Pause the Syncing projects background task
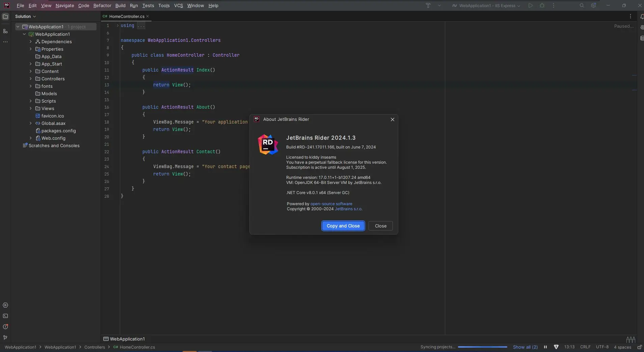The height and width of the screenshot is (352, 644). click(x=545, y=347)
